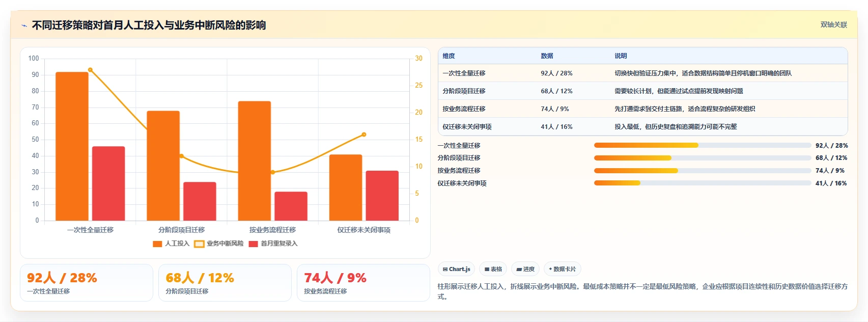Toggle the 业务中断风险 legend swatch
The image size is (868, 322).
point(199,244)
